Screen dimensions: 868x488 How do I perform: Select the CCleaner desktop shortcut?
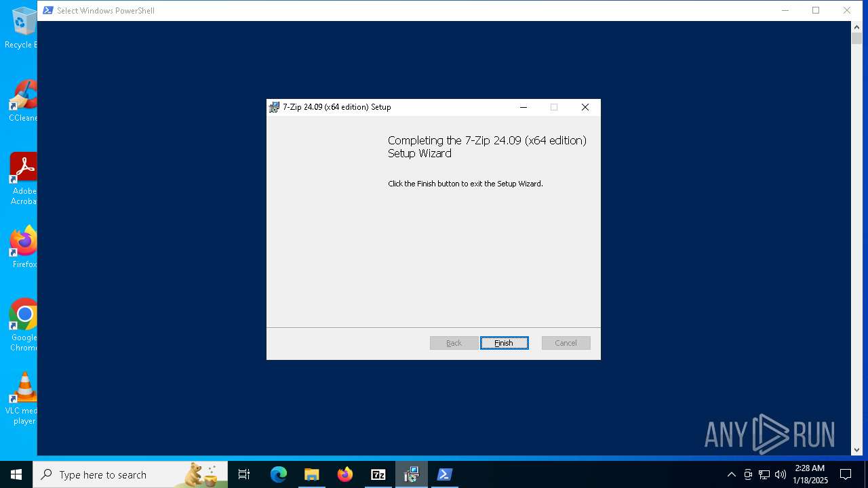[x=23, y=101]
